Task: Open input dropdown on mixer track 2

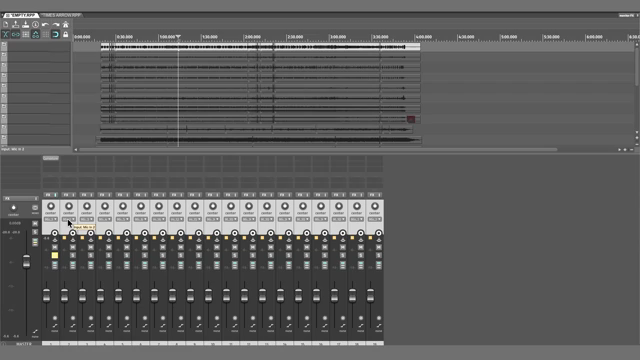Action: [x=69, y=219]
